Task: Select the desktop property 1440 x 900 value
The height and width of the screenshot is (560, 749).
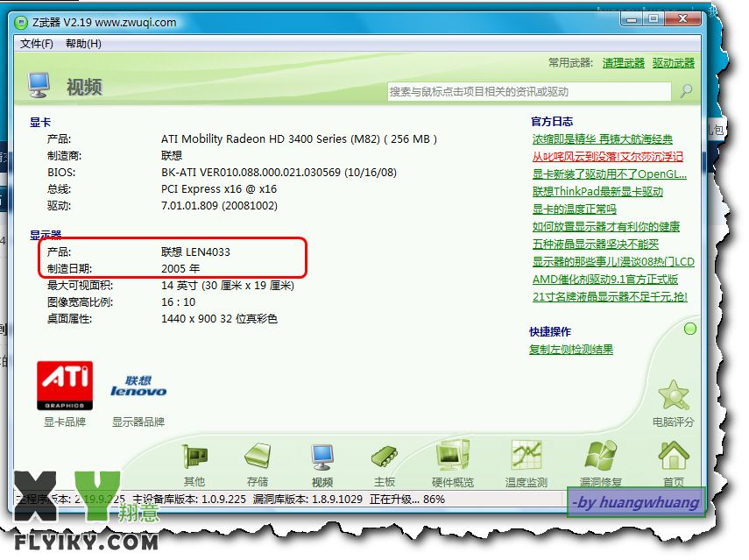Action: (219, 319)
